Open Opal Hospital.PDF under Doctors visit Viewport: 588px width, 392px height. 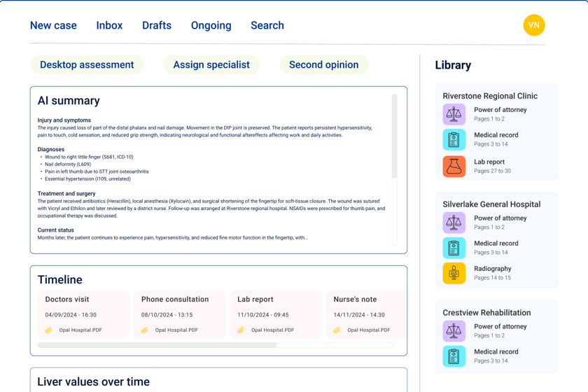(80, 330)
